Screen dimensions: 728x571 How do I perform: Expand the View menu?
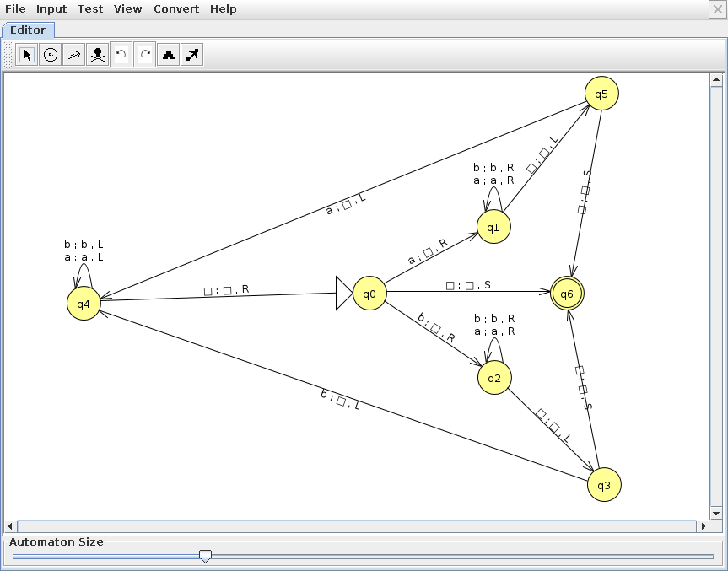[128, 9]
